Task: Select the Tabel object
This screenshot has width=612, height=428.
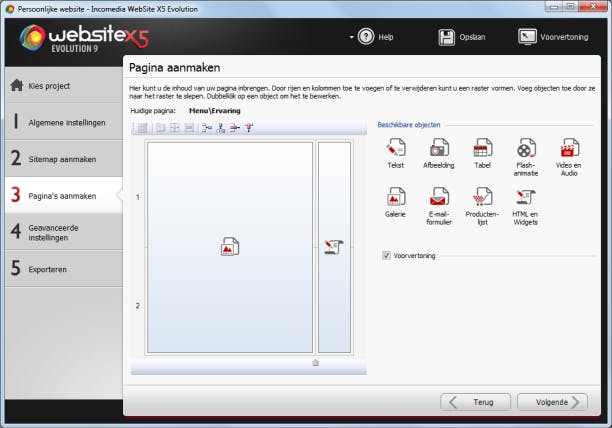Action: 482,153
